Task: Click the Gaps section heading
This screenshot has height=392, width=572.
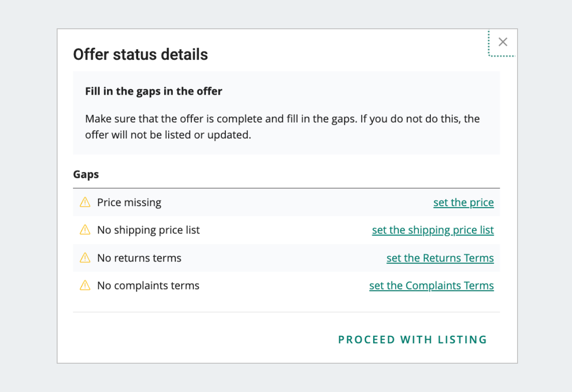Action: click(86, 174)
